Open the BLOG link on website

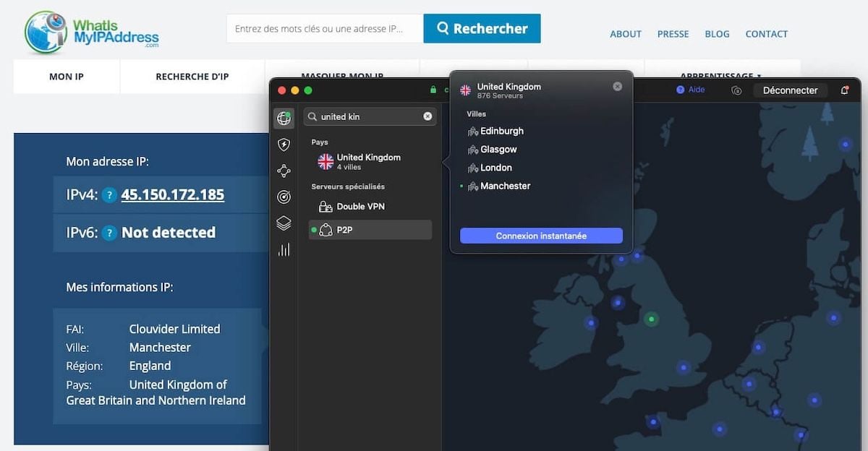(717, 34)
